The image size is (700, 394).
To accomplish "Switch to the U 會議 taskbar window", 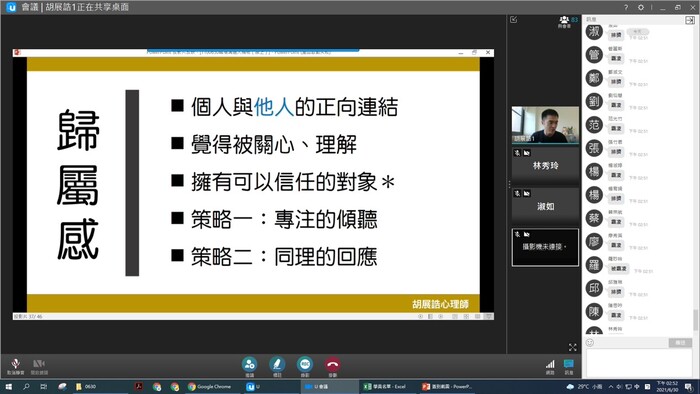I will [x=328, y=386].
